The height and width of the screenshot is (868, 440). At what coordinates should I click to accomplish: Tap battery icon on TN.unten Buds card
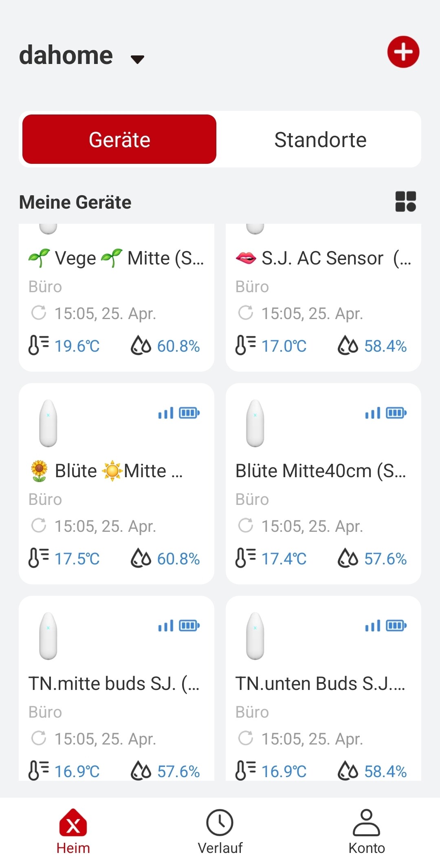click(396, 626)
